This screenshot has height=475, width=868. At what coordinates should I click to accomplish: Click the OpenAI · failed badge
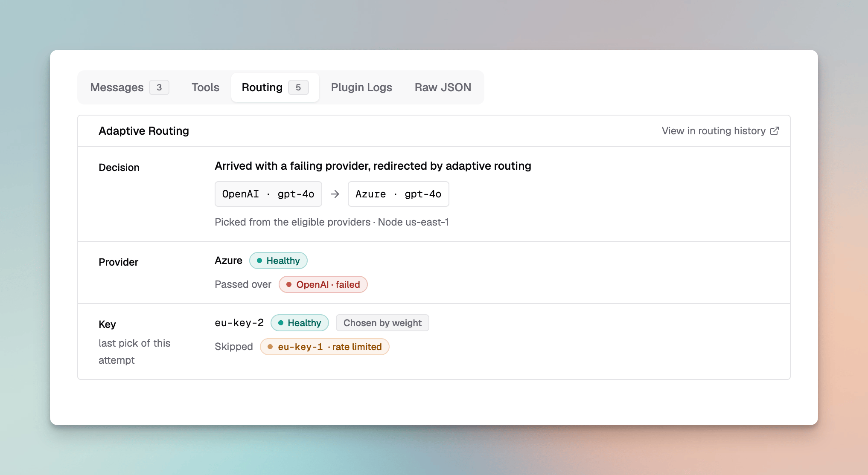click(323, 284)
